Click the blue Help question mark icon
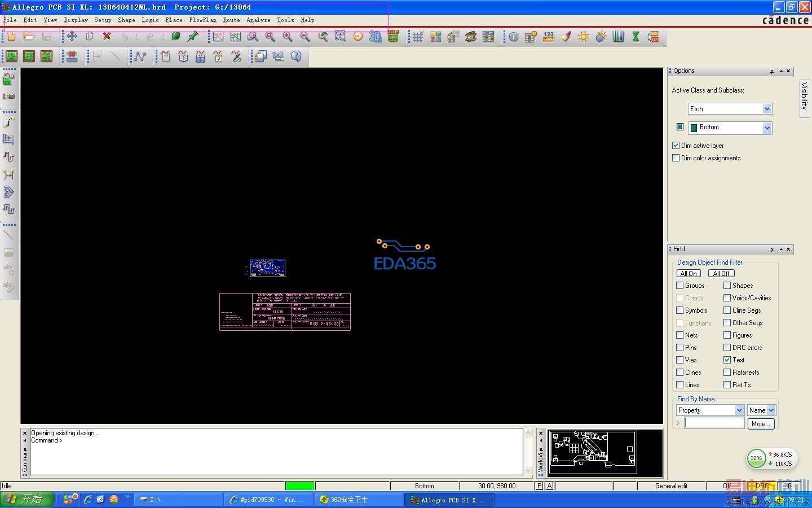Image resolution: width=812 pixels, height=508 pixels. point(296,56)
